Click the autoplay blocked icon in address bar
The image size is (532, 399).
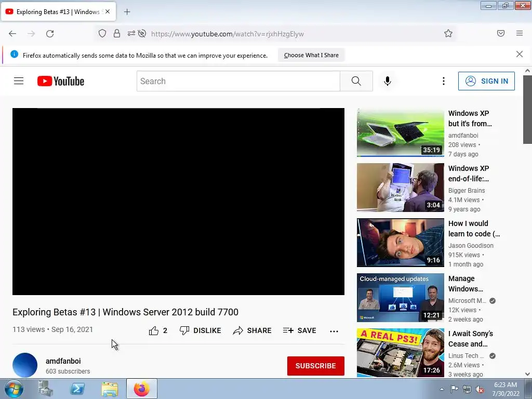point(142,33)
